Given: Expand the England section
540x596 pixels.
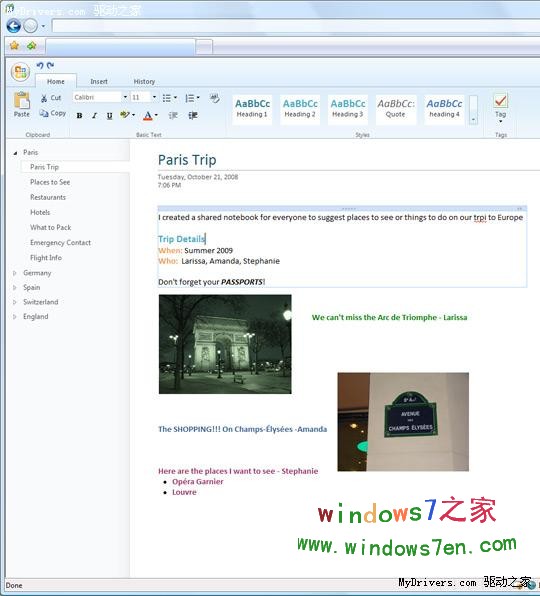Looking at the screenshot, I should (15, 317).
